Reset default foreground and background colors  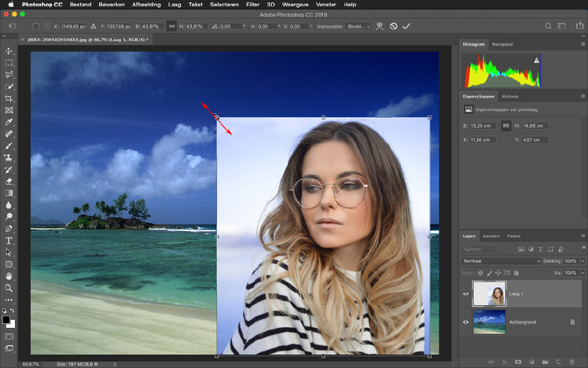(5, 311)
